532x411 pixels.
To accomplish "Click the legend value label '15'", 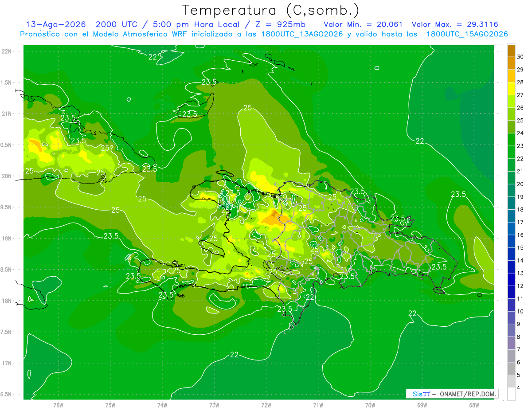I will (520, 248).
